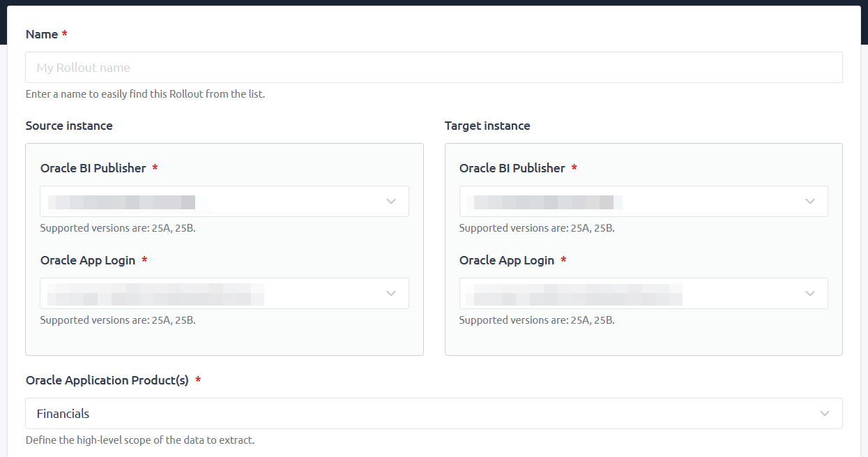The width and height of the screenshot is (868, 457).
Task: Open the Oracle Application Product(s) Financials dropdown
Action: [x=434, y=414]
